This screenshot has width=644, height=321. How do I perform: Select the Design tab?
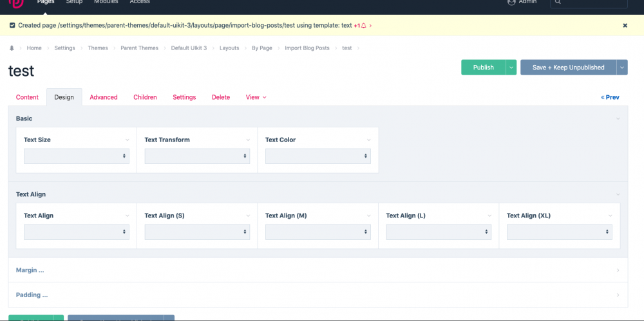pos(64,97)
